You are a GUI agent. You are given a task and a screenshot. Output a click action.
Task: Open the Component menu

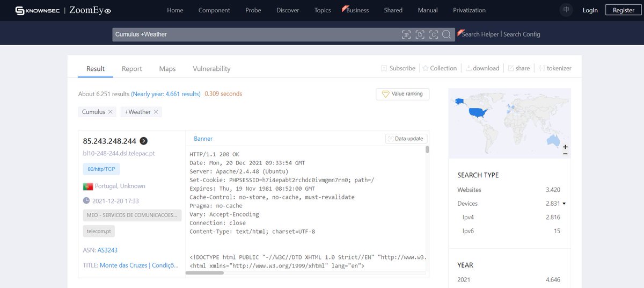(x=214, y=10)
